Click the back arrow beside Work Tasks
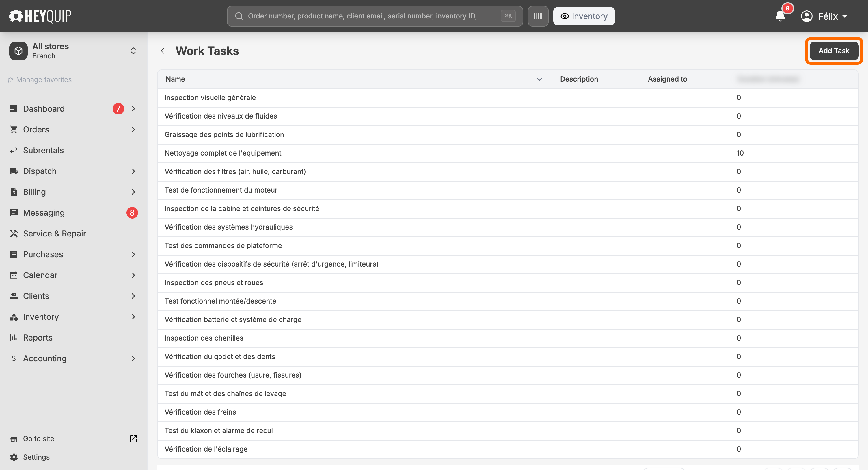This screenshot has height=470, width=868. pyautogui.click(x=164, y=51)
